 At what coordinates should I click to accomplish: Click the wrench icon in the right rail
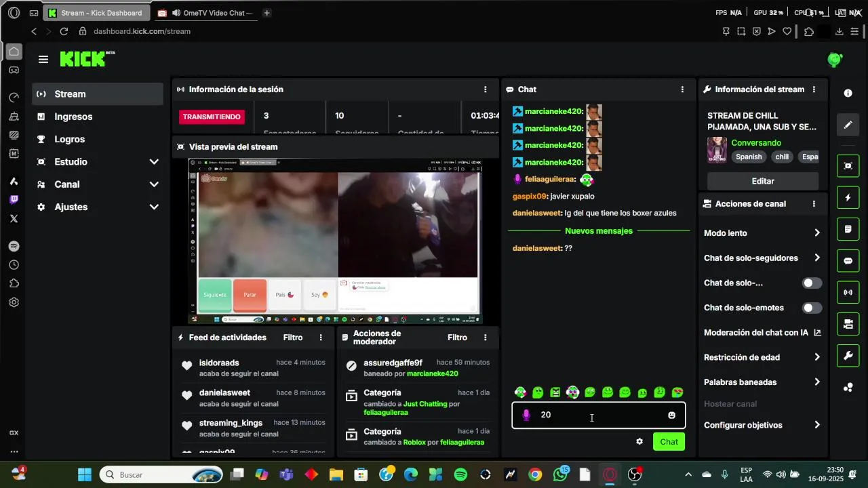pos(848,355)
